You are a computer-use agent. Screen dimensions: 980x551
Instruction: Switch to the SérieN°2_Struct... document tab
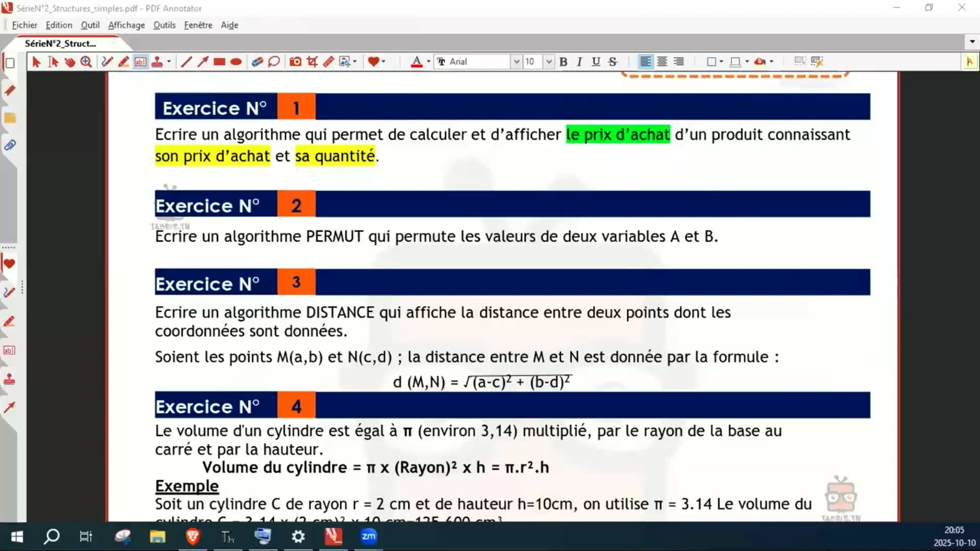60,43
